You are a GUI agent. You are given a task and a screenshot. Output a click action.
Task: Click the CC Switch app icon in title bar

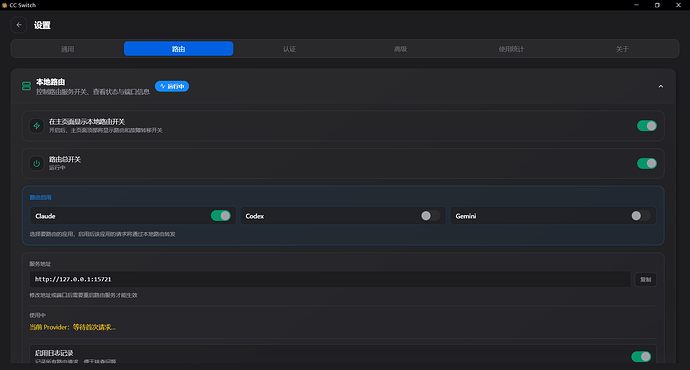[x=4, y=5]
